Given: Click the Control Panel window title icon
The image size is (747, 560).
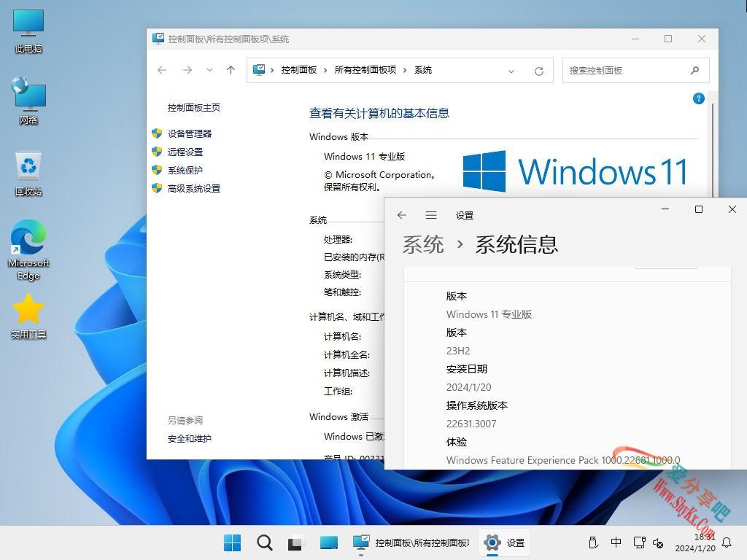Looking at the screenshot, I should (158, 39).
